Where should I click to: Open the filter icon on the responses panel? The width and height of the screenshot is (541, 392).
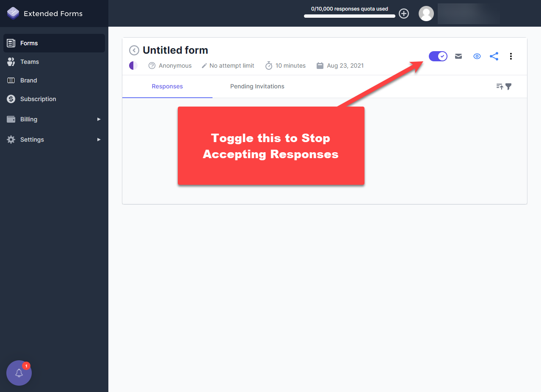(508, 86)
